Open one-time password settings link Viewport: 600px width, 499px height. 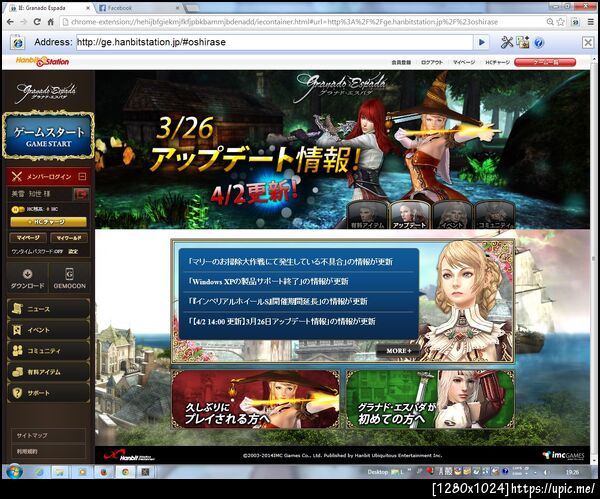[73, 251]
